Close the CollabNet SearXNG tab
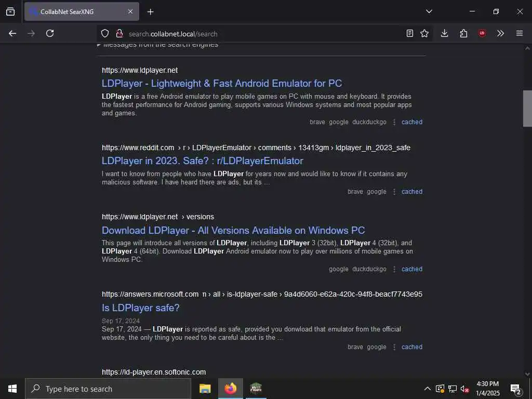The width and height of the screenshot is (532, 399). pos(130,11)
